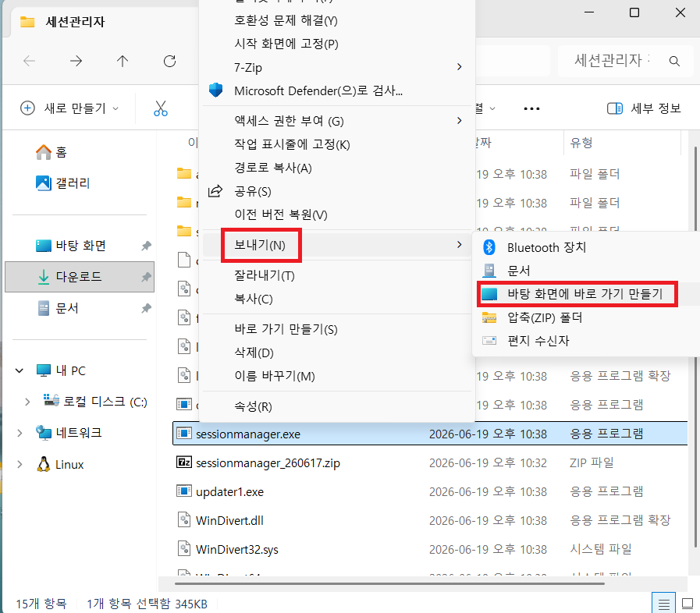Choose 삭제(D) in the context menu
The height and width of the screenshot is (613, 700).
[x=336, y=353]
